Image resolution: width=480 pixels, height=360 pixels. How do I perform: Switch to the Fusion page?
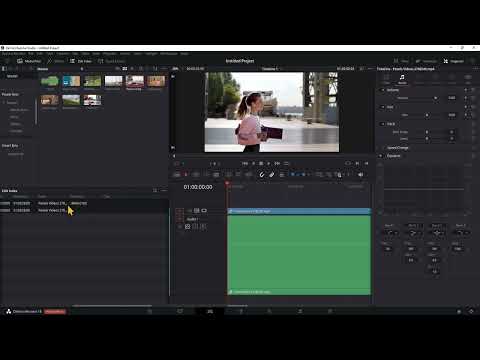pyautogui.click(x=241, y=311)
